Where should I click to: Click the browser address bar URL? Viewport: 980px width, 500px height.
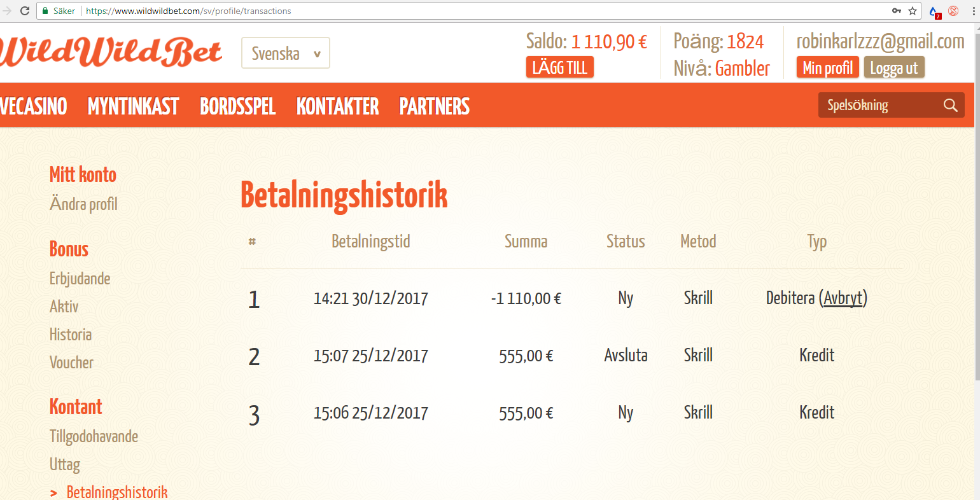[x=188, y=11]
